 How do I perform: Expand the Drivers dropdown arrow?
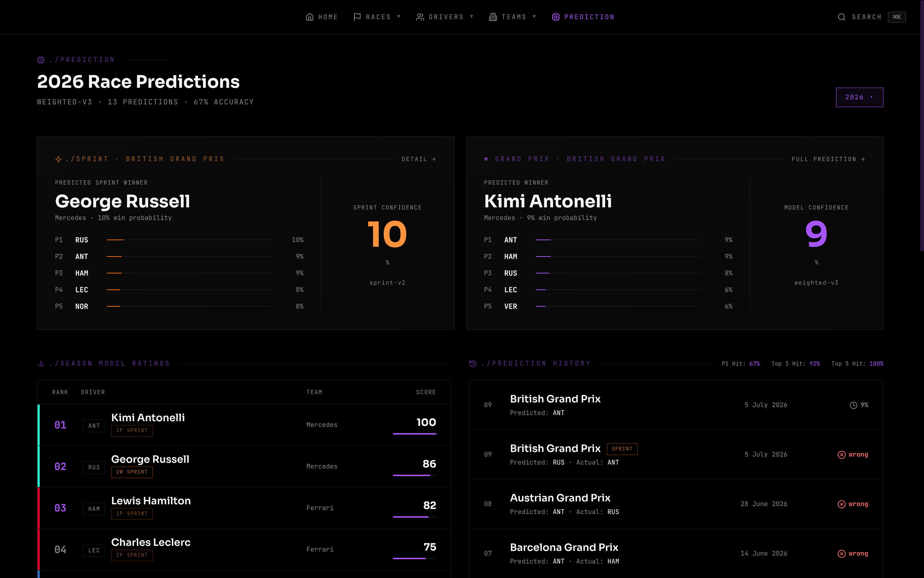[471, 17]
